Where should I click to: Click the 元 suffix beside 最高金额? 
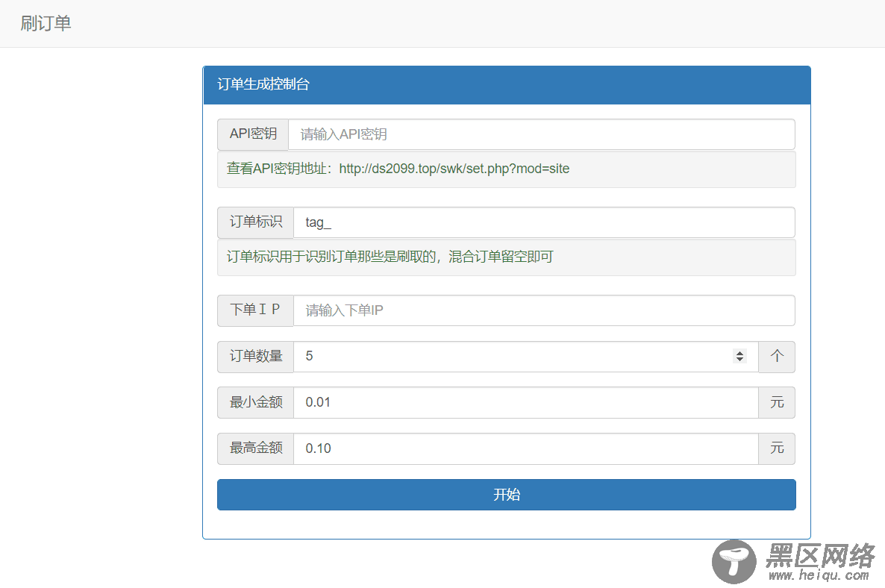(777, 448)
